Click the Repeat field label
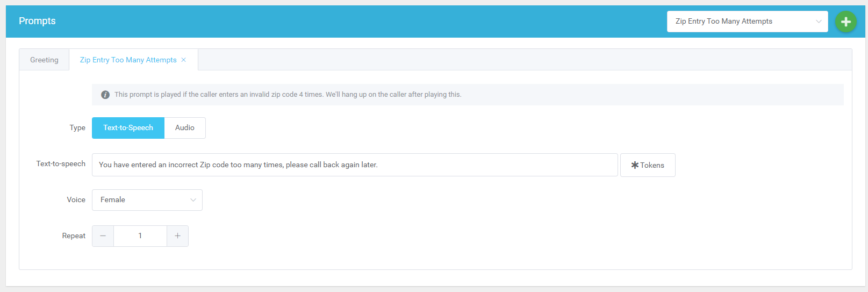This screenshot has width=868, height=292. pos(74,236)
